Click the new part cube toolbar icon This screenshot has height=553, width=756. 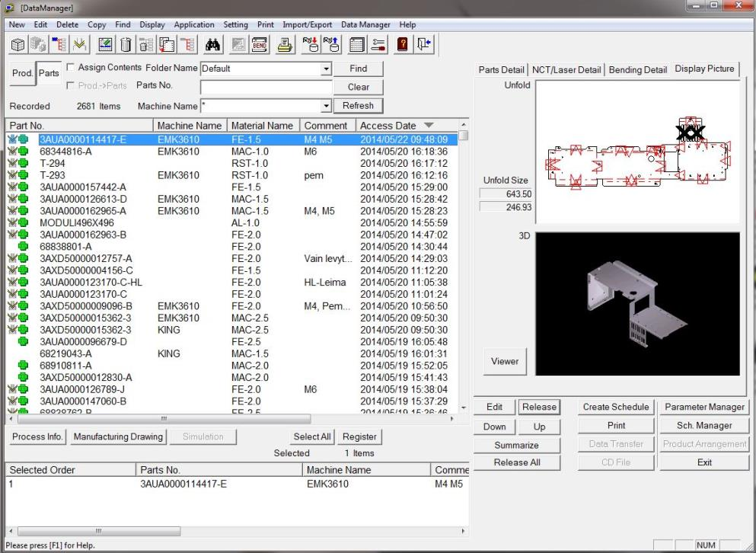coord(18,45)
